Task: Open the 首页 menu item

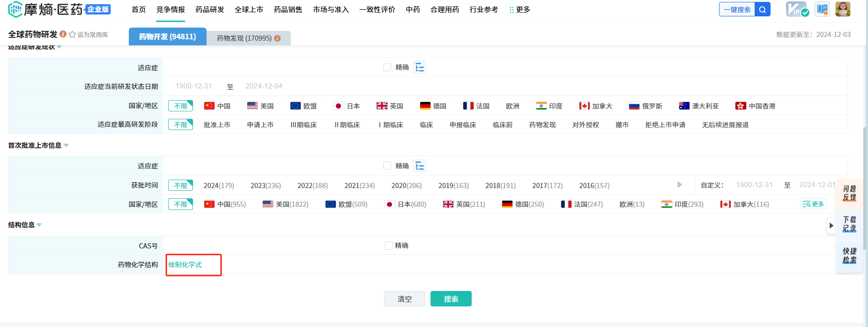Action: (x=139, y=9)
